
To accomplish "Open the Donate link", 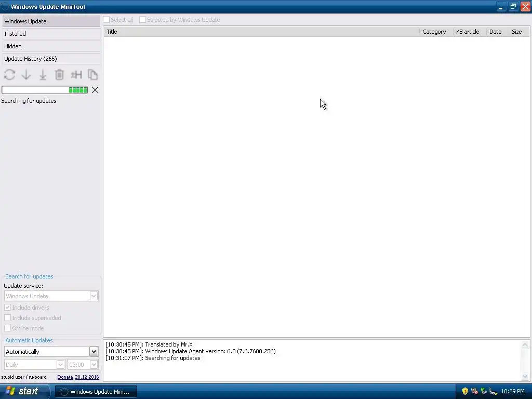I will point(65,377).
